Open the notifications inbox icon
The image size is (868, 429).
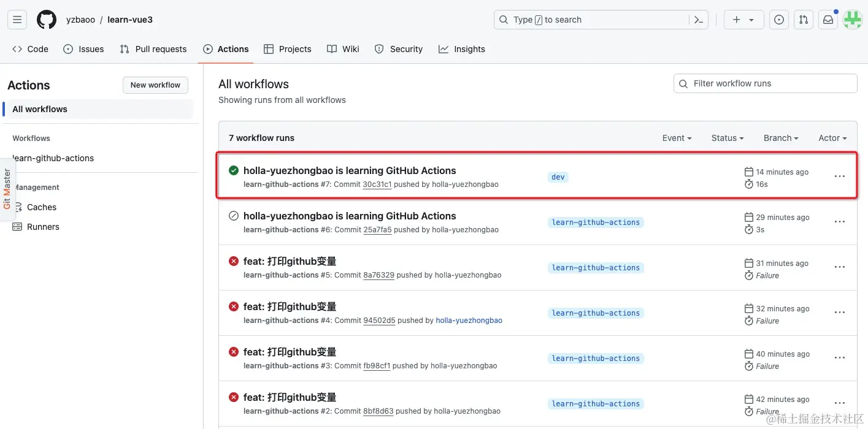(x=828, y=20)
